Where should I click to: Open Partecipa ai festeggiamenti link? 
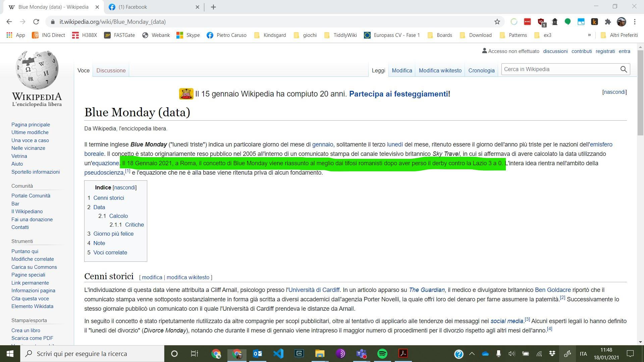398,94
